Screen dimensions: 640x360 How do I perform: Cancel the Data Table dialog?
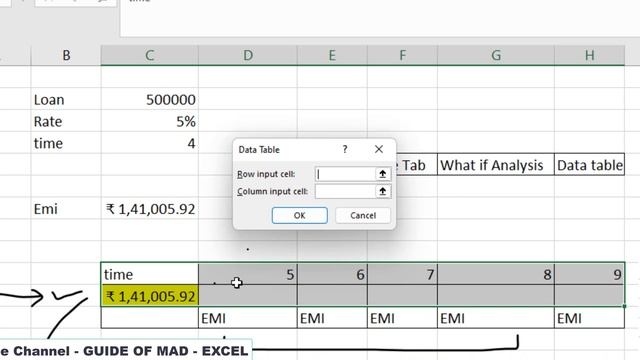[x=363, y=215]
